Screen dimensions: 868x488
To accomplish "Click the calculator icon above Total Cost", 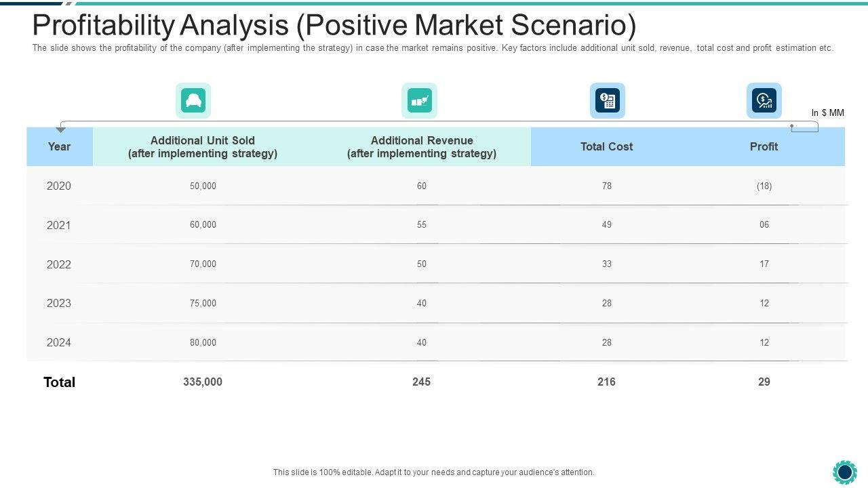I will (607, 101).
